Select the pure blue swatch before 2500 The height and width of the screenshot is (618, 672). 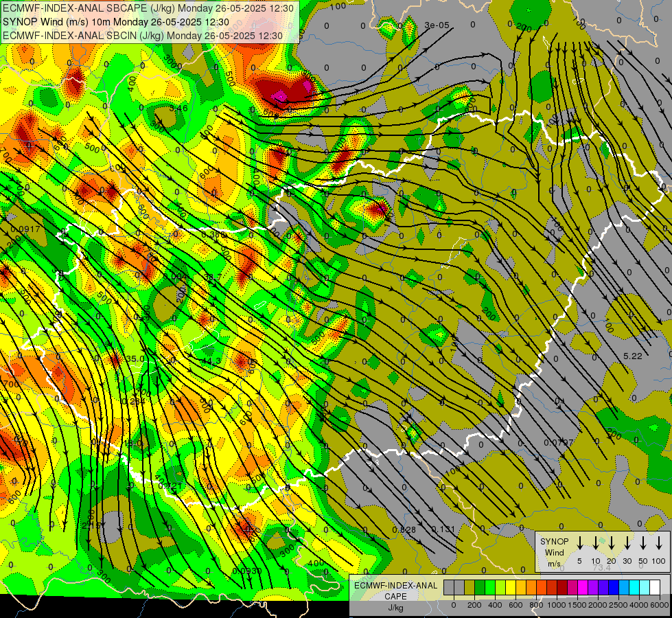(613, 587)
